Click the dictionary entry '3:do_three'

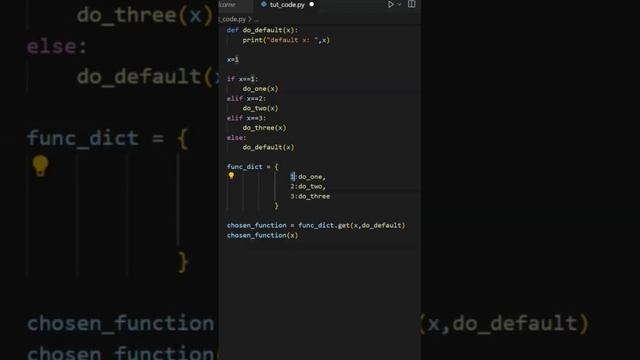coord(310,196)
